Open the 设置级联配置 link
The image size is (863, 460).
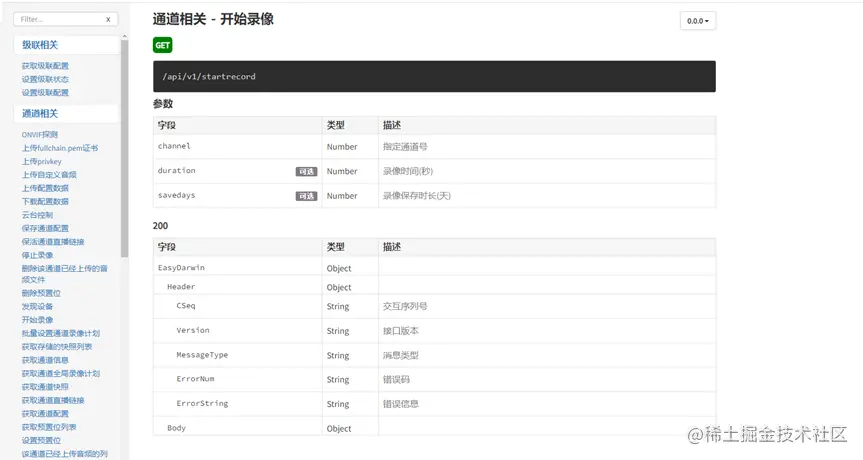pos(45,92)
